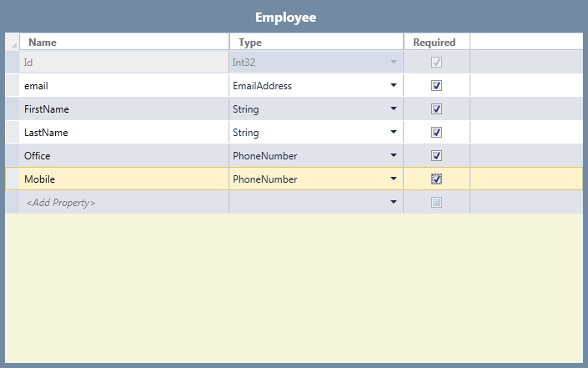Open Mobile type dropdown arrow

(x=393, y=179)
